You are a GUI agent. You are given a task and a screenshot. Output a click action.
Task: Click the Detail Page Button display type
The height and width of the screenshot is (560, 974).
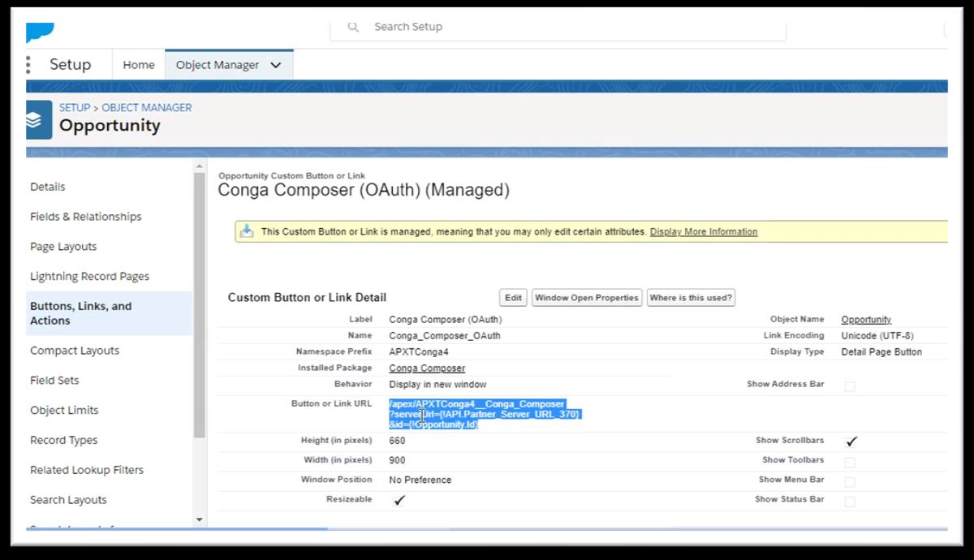[881, 352]
